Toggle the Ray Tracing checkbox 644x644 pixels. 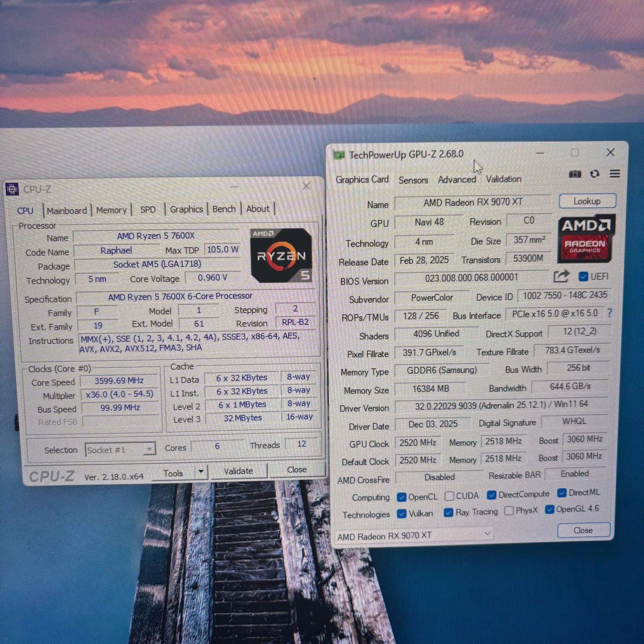[448, 512]
